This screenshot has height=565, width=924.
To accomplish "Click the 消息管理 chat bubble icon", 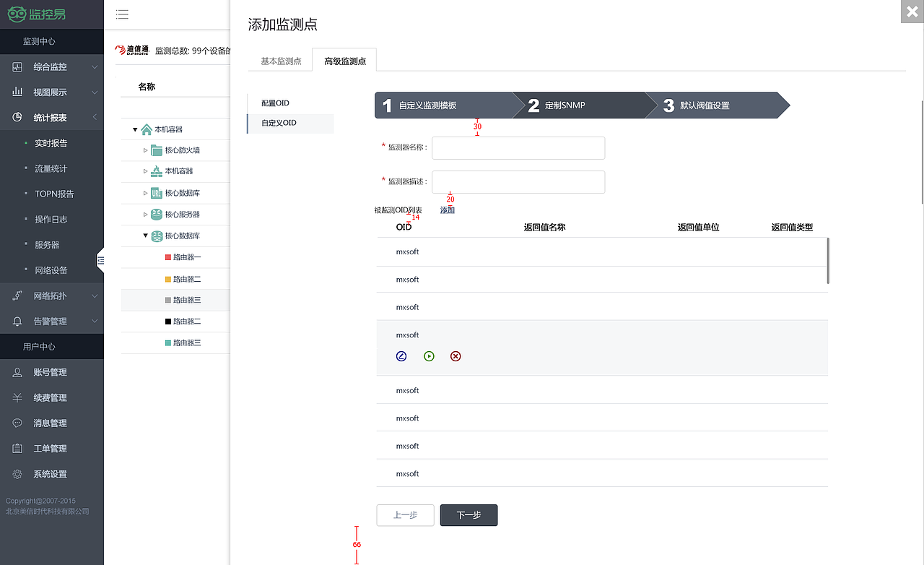I will (17, 423).
